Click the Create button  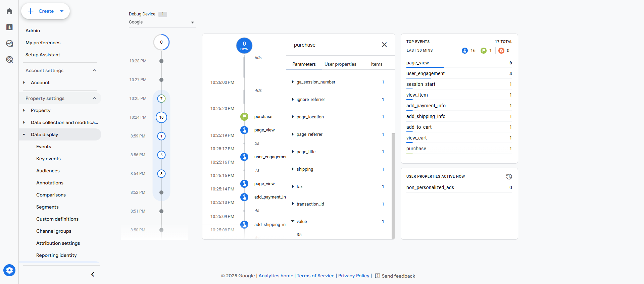(45, 11)
